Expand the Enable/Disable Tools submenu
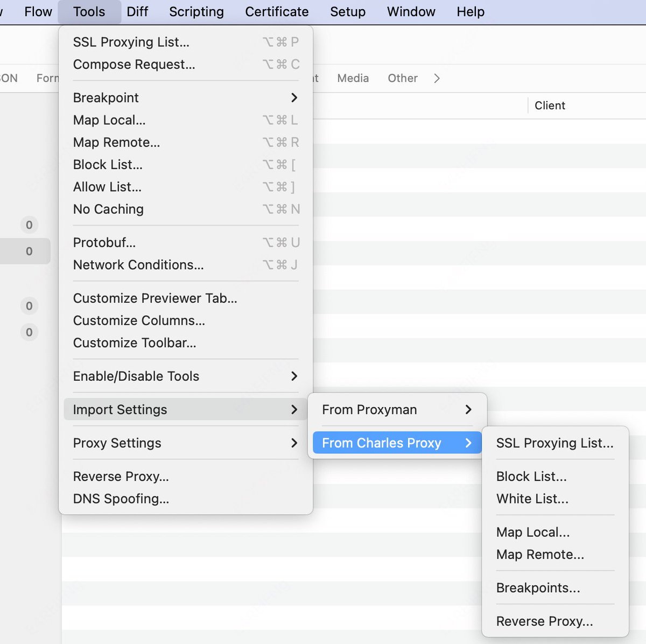Image resolution: width=646 pixels, height=644 pixels. (x=186, y=376)
